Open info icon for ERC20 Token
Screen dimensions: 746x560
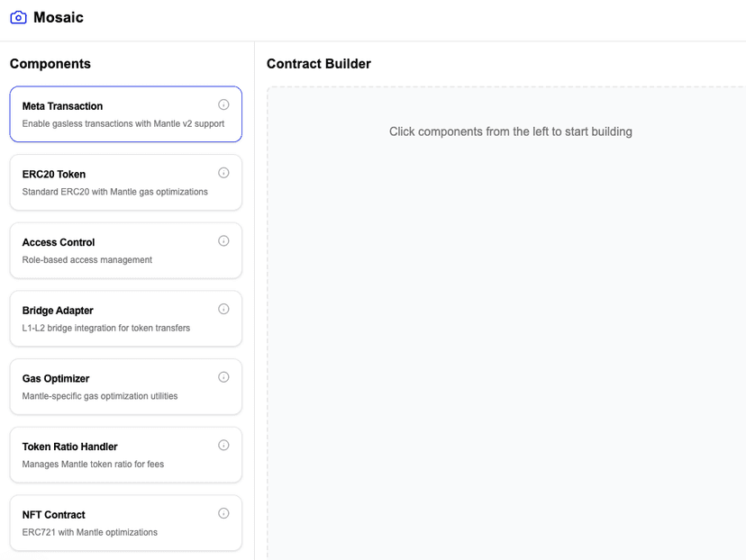coord(223,173)
